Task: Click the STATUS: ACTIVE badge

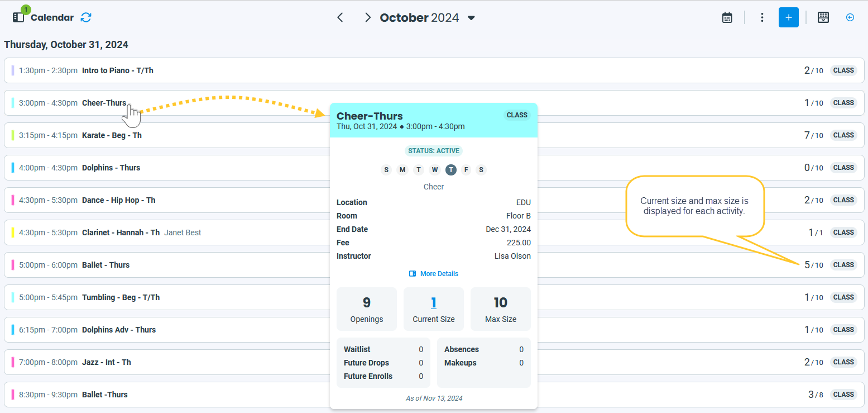Action: point(434,151)
